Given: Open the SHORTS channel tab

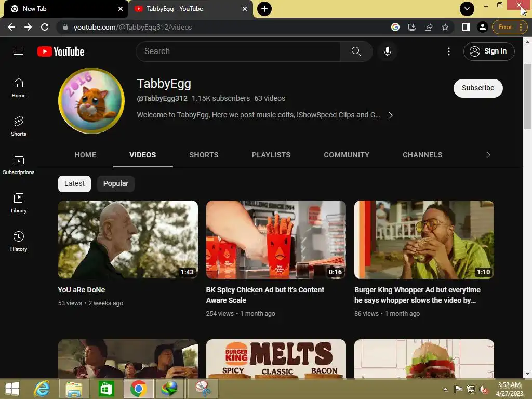Looking at the screenshot, I should [x=204, y=155].
